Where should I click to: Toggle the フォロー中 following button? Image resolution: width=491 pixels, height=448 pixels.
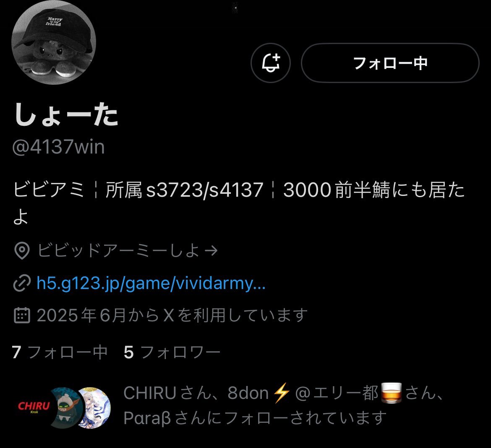tap(390, 63)
